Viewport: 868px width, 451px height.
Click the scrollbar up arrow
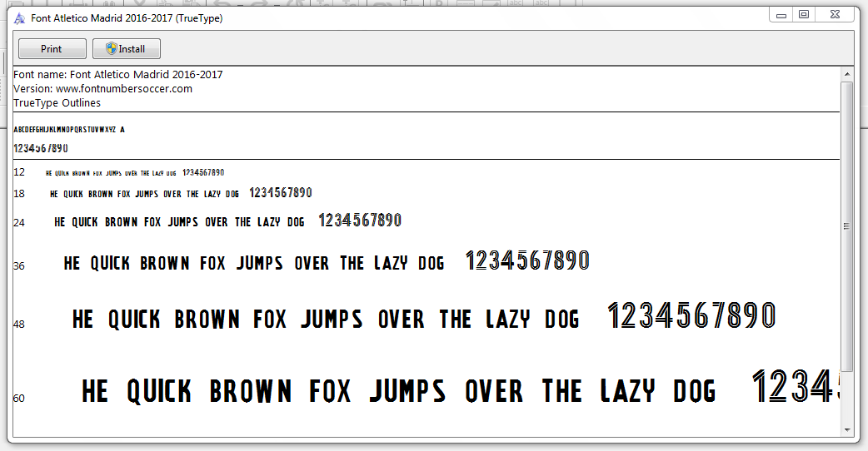tap(847, 74)
